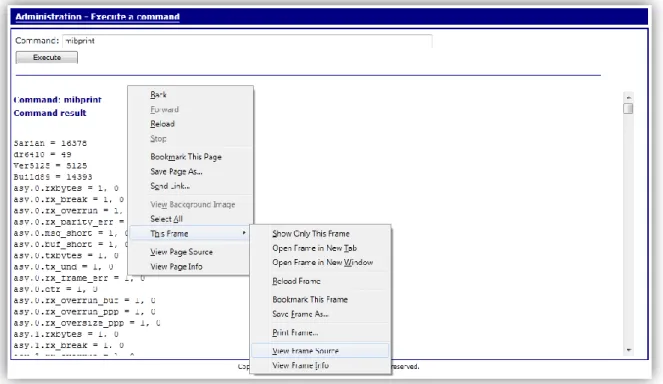The width and height of the screenshot is (663, 384).
Task: Click the Command input field
Action: coord(247,41)
